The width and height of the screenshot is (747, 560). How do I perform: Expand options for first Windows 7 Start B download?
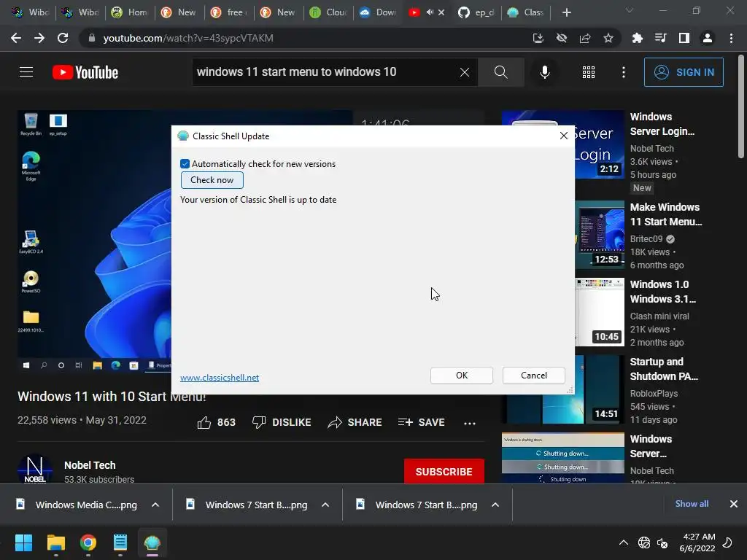point(325,505)
